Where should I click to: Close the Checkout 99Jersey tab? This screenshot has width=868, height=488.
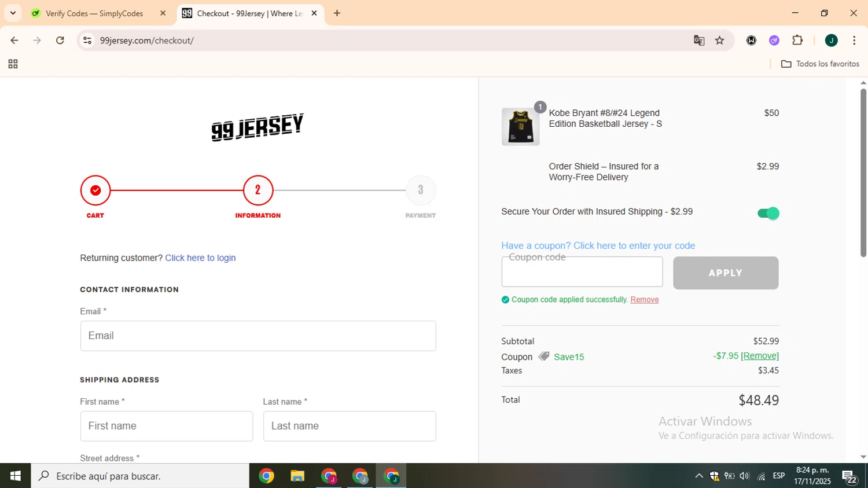coord(314,13)
